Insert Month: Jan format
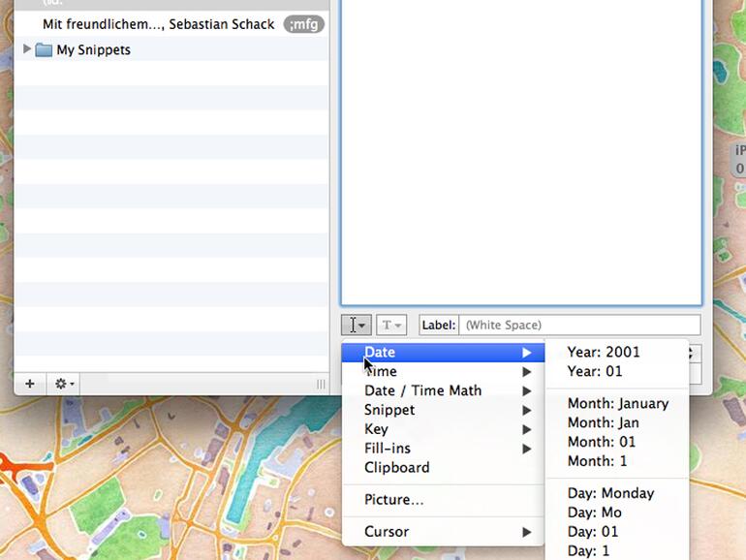 tap(617, 422)
